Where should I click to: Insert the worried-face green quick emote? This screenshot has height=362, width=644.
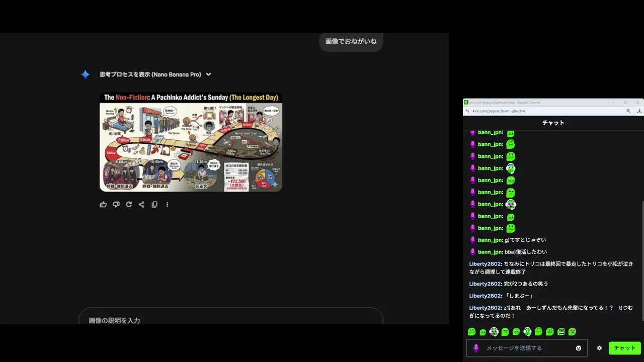coord(516,332)
